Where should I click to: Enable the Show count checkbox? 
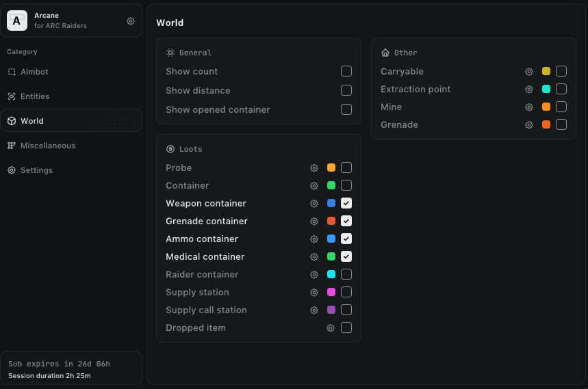346,72
